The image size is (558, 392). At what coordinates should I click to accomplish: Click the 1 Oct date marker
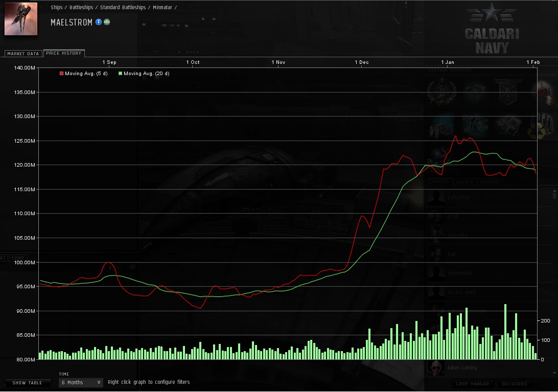(x=193, y=62)
